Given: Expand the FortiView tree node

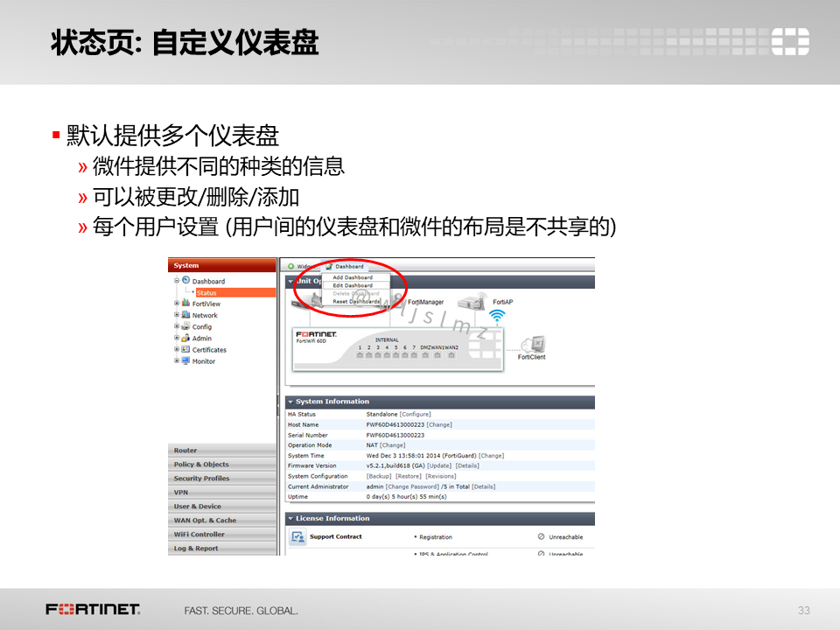Looking at the screenshot, I should click(x=176, y=304).
